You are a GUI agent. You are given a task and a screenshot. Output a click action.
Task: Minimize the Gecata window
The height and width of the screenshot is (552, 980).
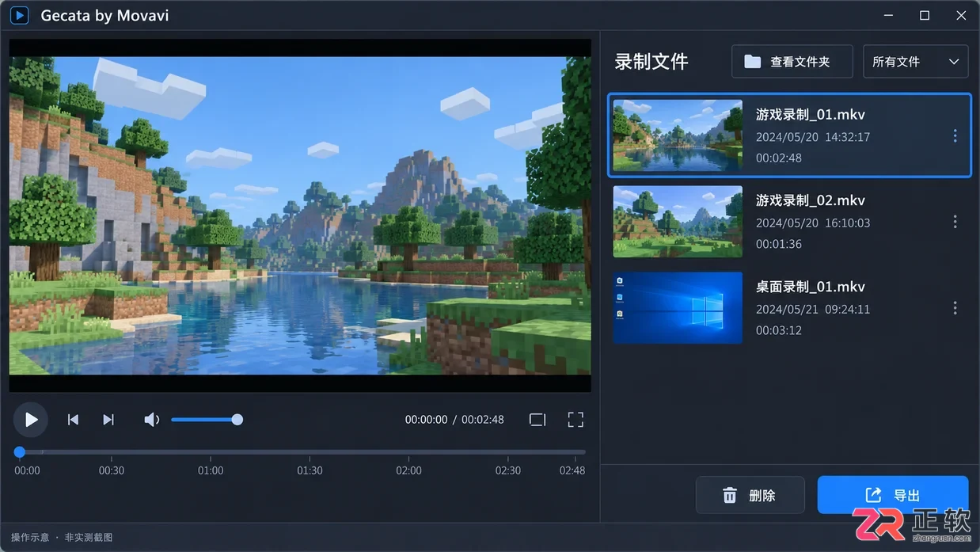coord(887,16)
